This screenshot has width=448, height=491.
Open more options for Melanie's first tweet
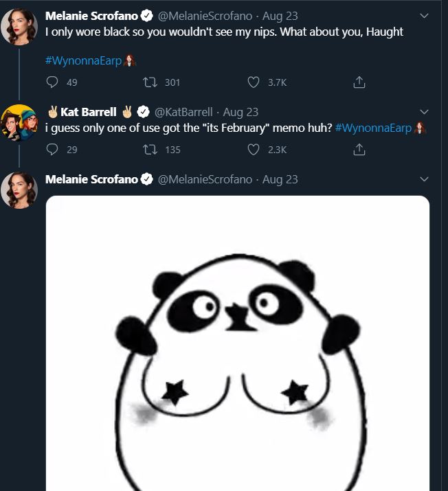coord(424,16)
